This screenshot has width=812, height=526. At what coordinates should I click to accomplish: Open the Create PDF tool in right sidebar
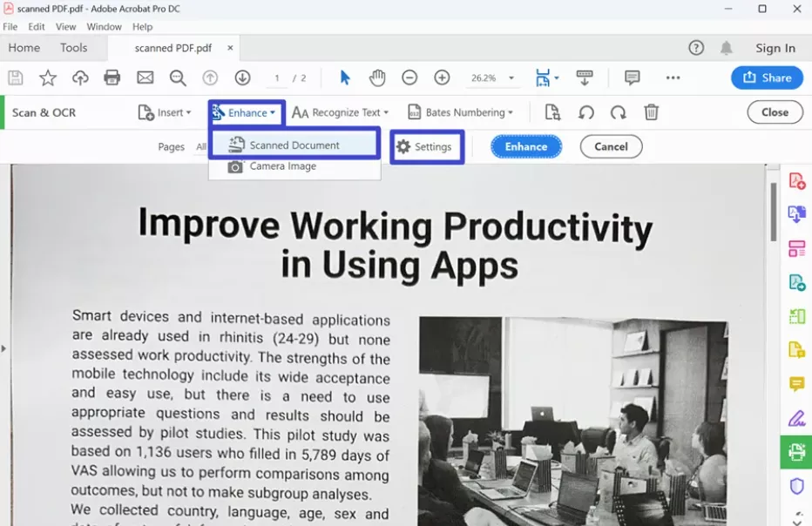795,180
